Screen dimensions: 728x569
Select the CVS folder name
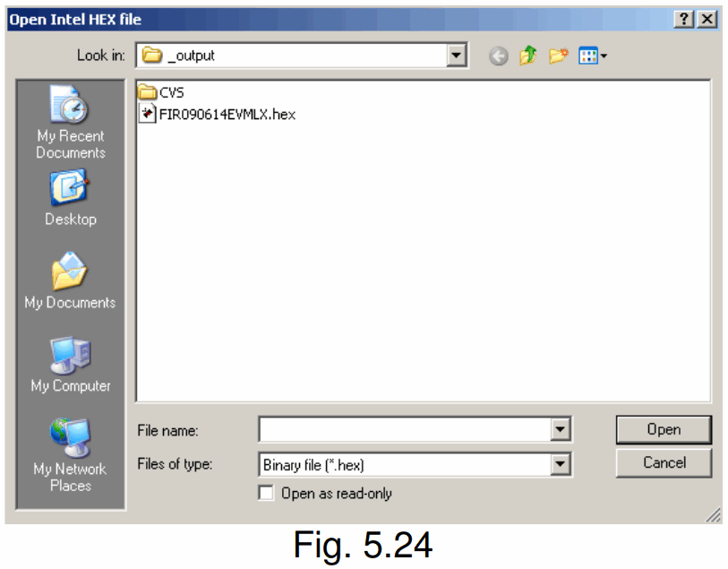click(x=172, y=92)
